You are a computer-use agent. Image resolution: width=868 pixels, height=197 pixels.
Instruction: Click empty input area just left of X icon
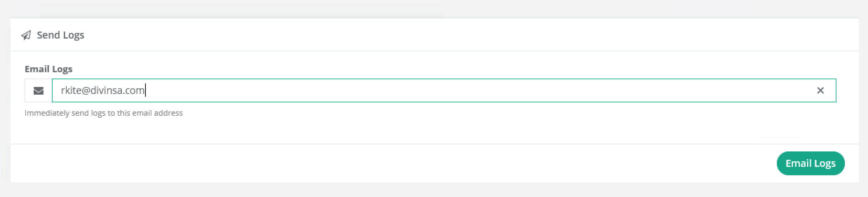(789, 90)
